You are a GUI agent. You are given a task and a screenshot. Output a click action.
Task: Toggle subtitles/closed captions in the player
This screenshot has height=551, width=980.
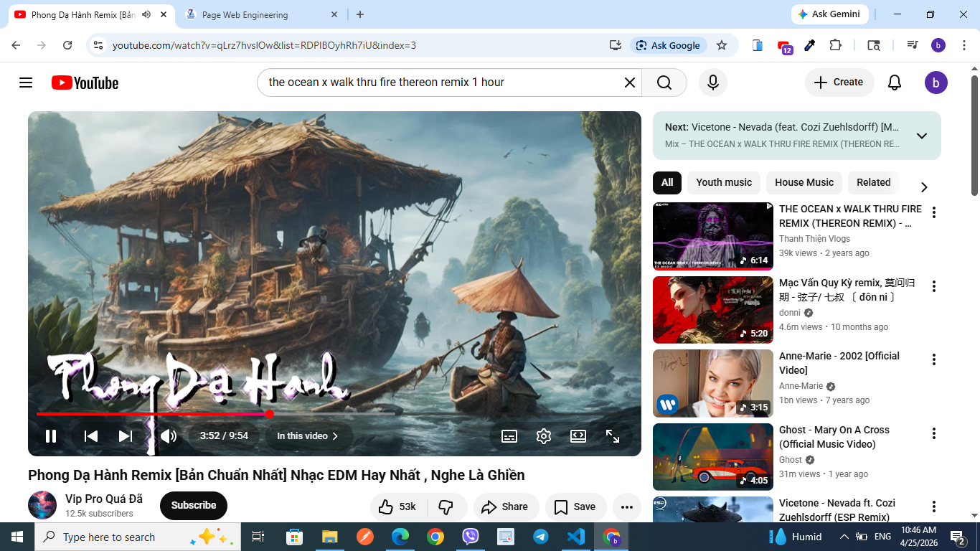point(509,436)
